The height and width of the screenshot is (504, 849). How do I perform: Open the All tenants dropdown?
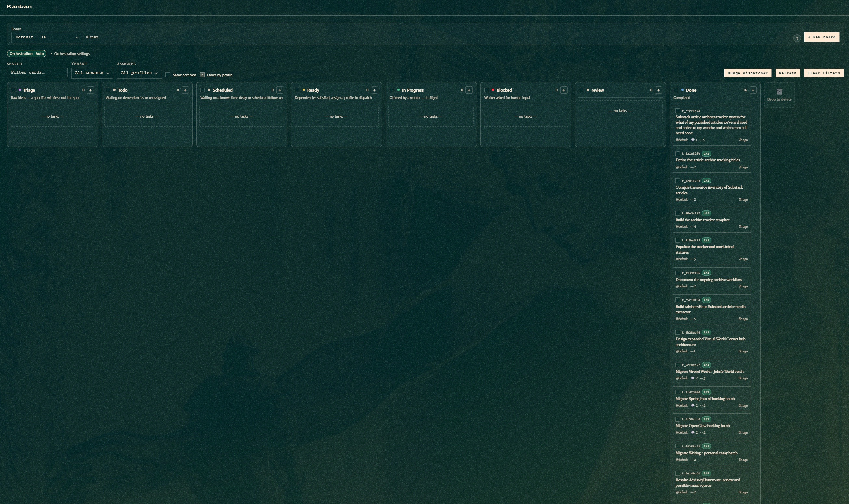pyautogui.click(x=92, y=73)
